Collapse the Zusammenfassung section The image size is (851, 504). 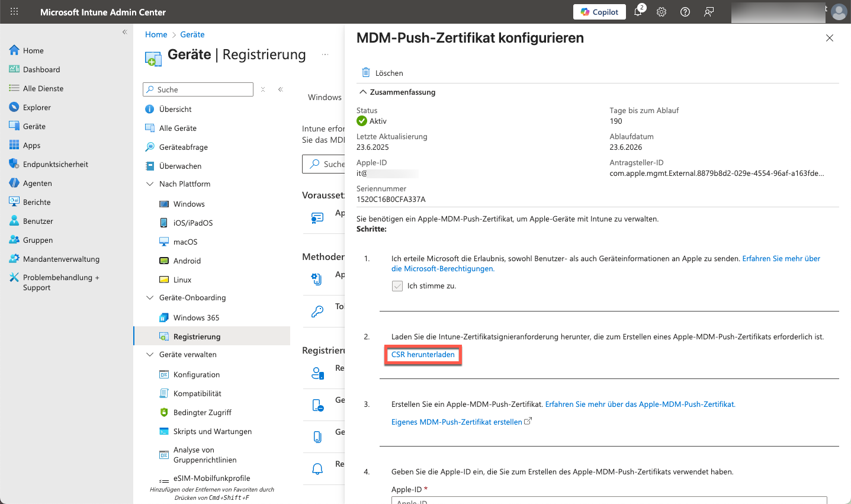(x=363, y=92)
